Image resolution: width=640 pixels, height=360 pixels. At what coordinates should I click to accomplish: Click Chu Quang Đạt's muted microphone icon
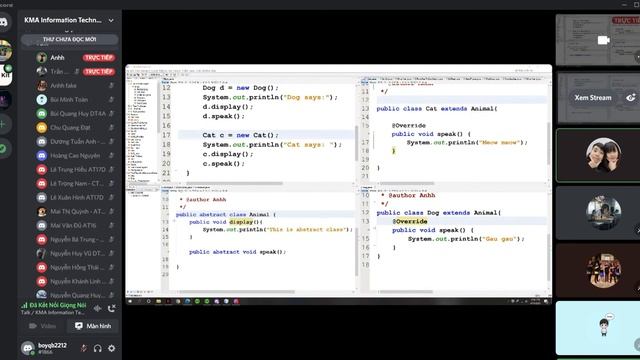click(111, 127)
